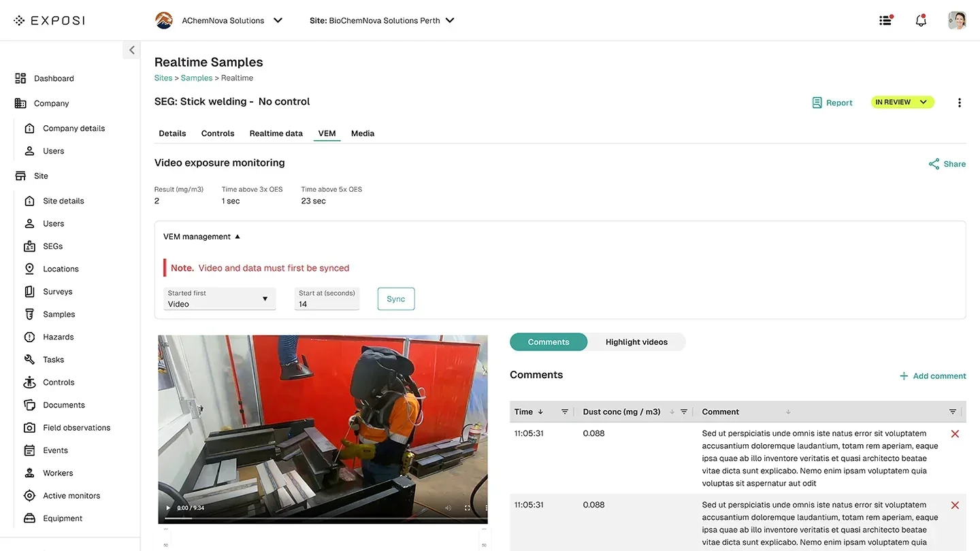The height and width of the screenshot is (551, 980).
Task: Open the Report panel
Action: pyautogui.click(x=832, y=102)
